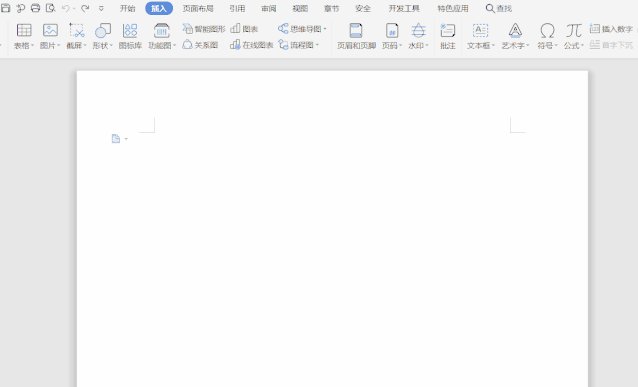The image size is (638, 387).
Task: Expand the 流程图 dropdown arrow
Action: click(x=317, y=45)
